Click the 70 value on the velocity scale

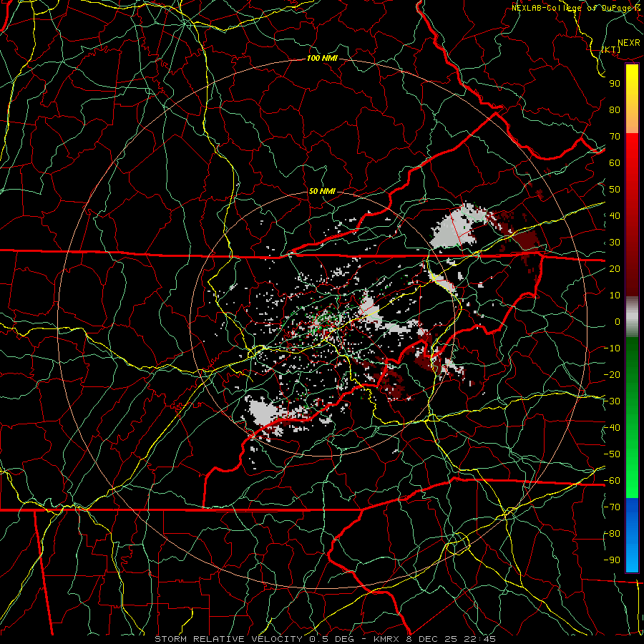point(615,137)
